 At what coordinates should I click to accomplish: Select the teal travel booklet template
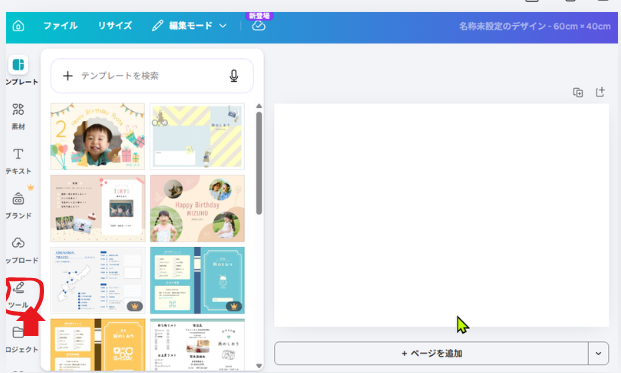(x=197, y=280)
